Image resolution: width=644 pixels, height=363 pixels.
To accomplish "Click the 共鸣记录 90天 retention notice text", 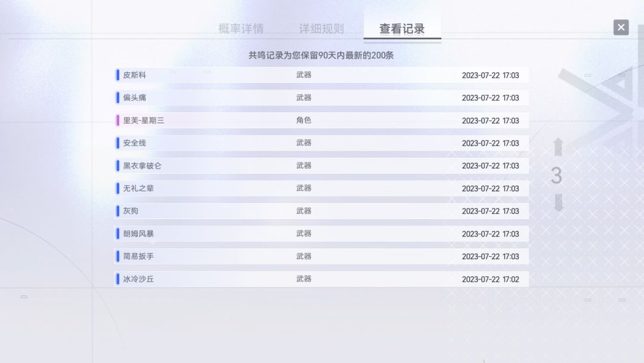I will [x=321, y=55].
